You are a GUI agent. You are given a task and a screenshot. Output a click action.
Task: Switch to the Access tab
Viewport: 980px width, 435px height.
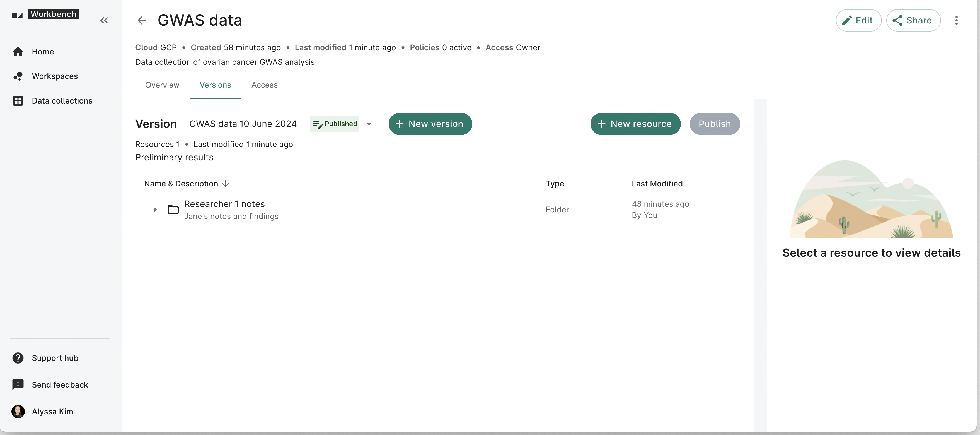[x=264, y=85]
